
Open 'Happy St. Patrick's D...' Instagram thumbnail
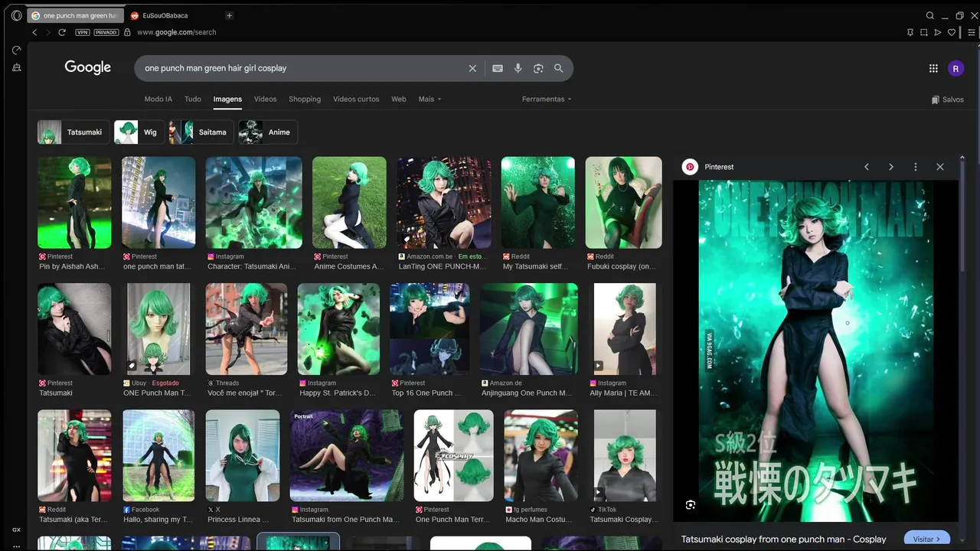[338, 329]
